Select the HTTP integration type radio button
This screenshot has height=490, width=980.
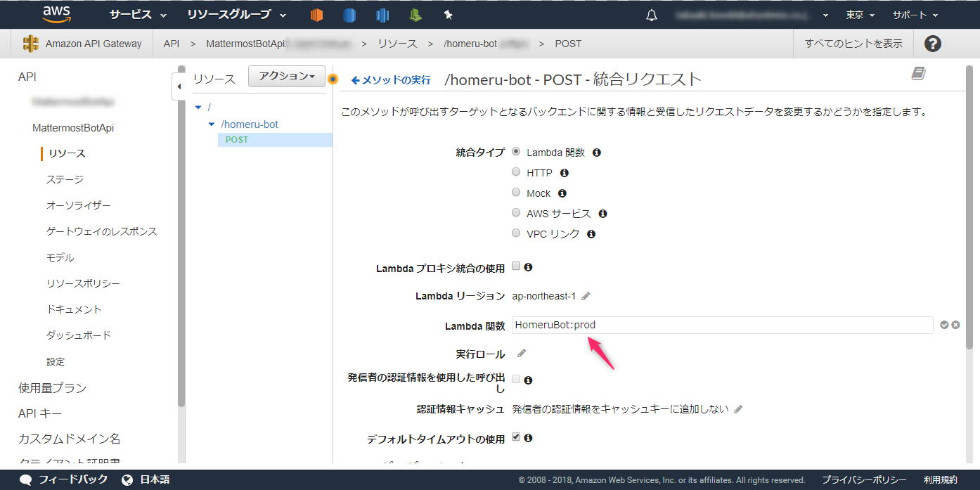(x=516, y=172)
